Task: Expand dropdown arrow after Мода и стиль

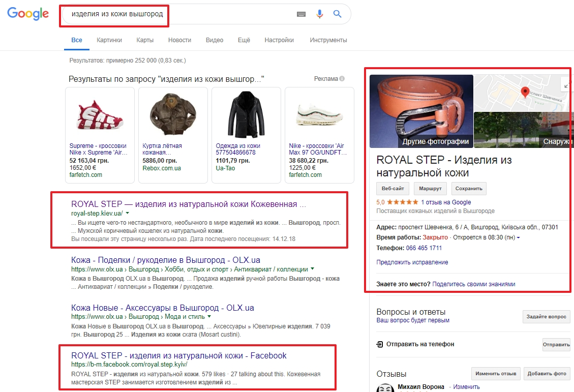Action: pos(209,317)
